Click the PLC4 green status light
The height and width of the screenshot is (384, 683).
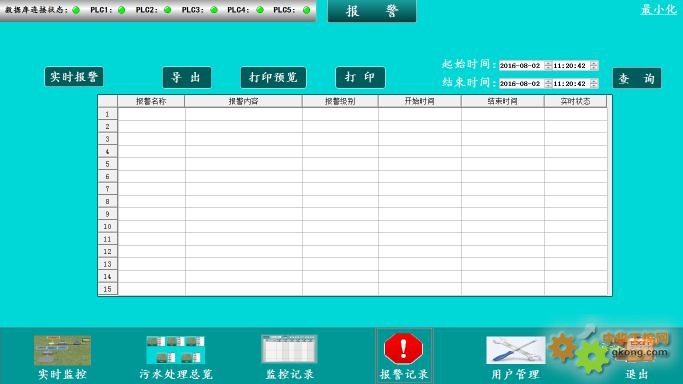click(260, 10)
